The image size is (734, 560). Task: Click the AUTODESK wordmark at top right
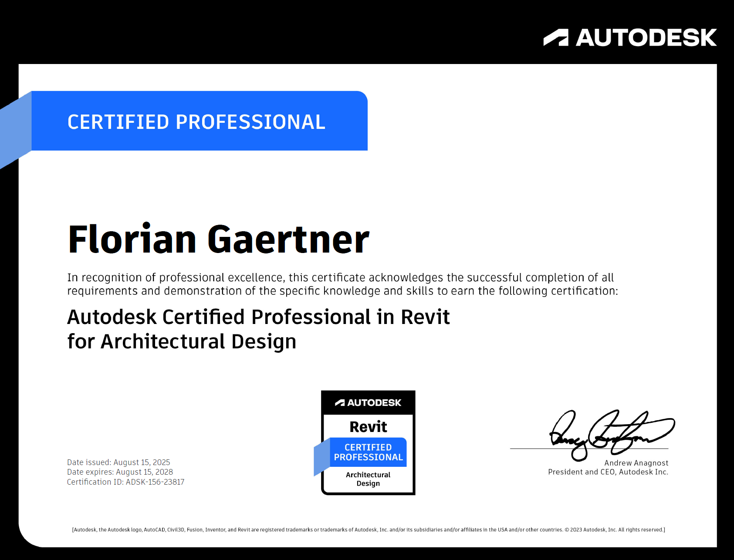tap(646, 37)
